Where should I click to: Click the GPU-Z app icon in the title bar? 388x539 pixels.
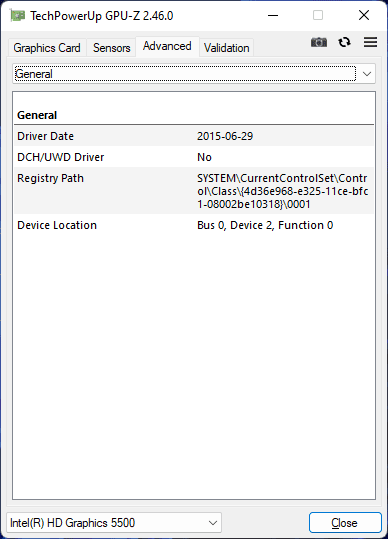pyautogui.click(x=18, y=15)
